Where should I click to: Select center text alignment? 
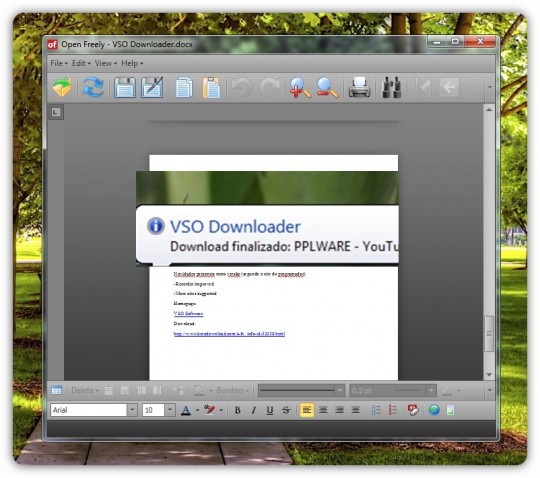pos(323,410)
